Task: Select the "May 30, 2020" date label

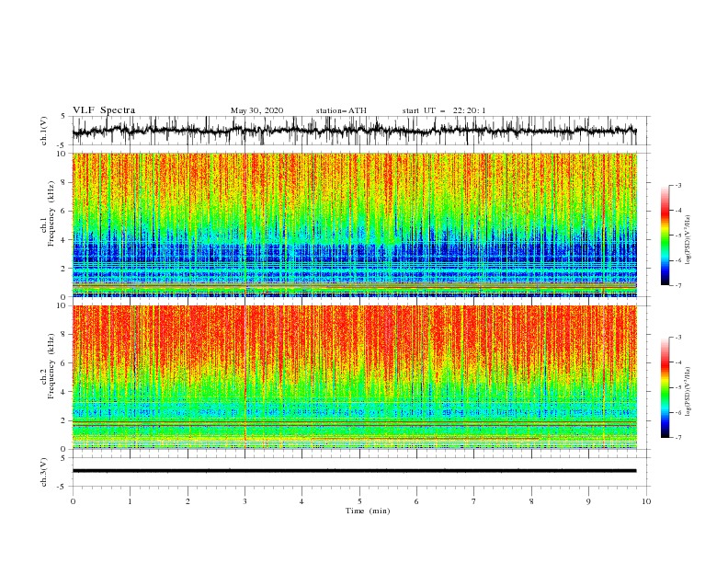Action: 256,110
